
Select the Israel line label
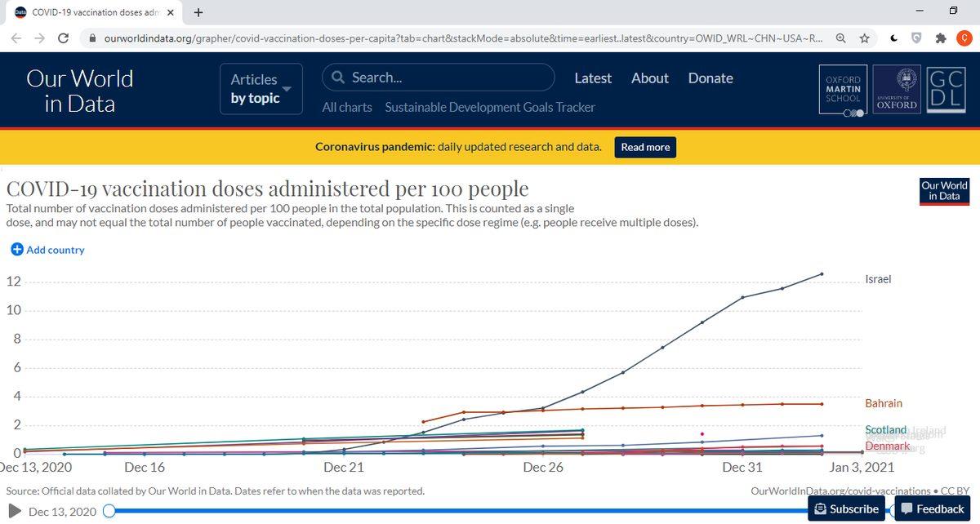click(x=878, y=279)
